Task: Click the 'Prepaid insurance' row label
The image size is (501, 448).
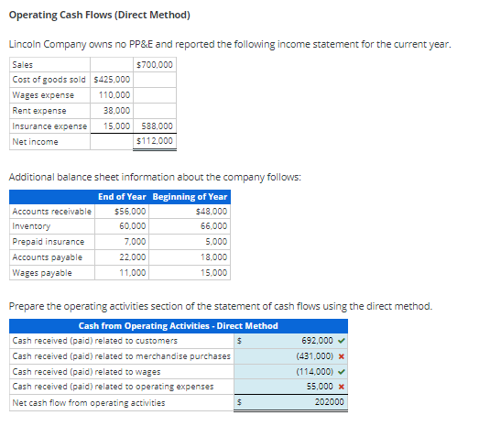Action: pyautogui.click(x=49, y=242)
